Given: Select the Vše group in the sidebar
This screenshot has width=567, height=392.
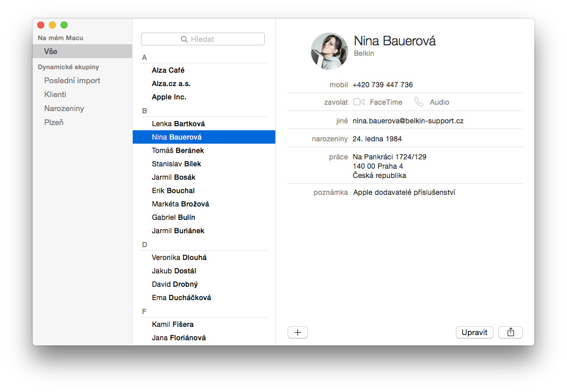Looking at the screenshot, I should (83, 51).
